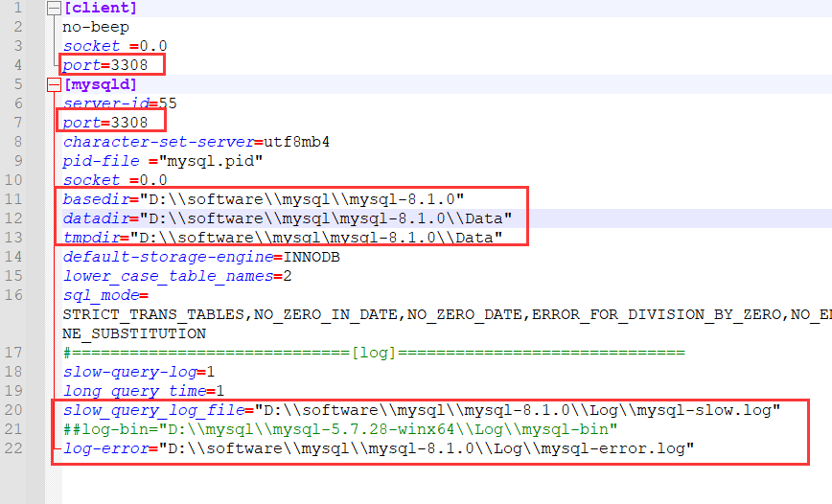Click the basedir path line
The image size is (832, 504).
[x=264, y=199]
